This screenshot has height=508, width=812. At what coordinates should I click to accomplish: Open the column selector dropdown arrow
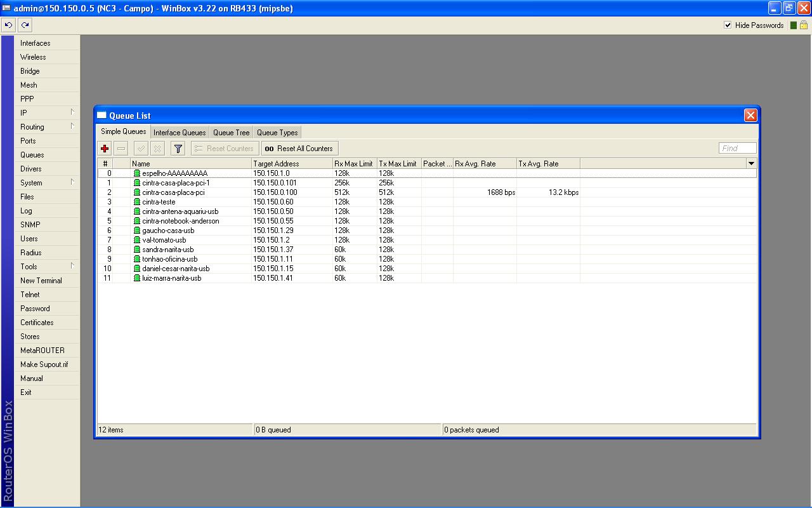(x=751, y=164)
